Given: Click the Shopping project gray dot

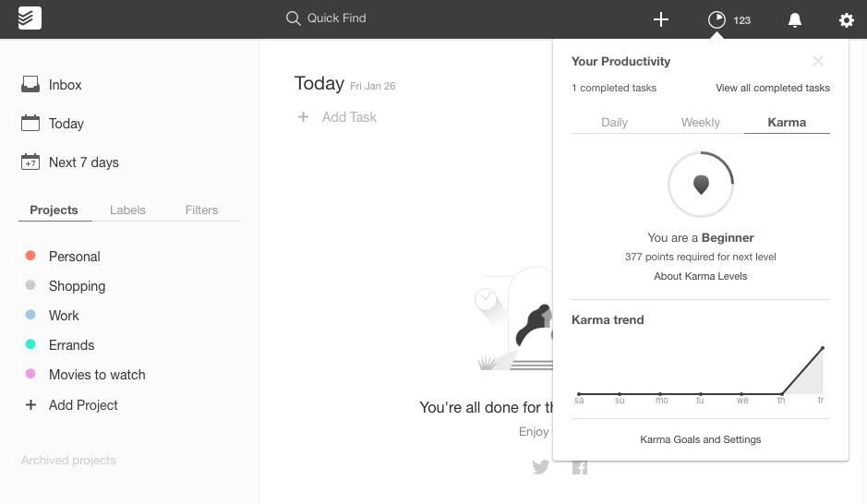Looking at the screenshot, I should [30, 285].
